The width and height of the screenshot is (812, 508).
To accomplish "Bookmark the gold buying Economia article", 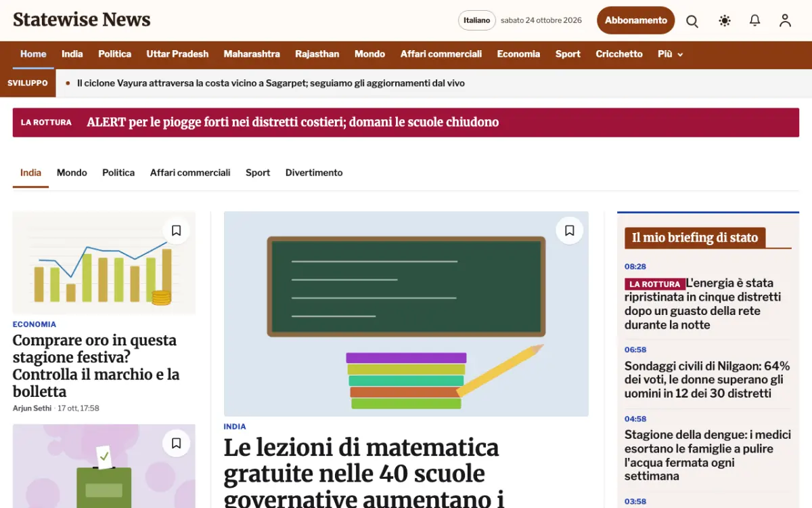I will [176, 231].
